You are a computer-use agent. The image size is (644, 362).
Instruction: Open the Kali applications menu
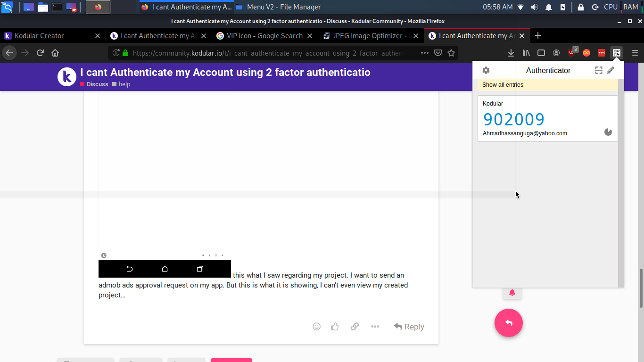[x=7, y=7]
